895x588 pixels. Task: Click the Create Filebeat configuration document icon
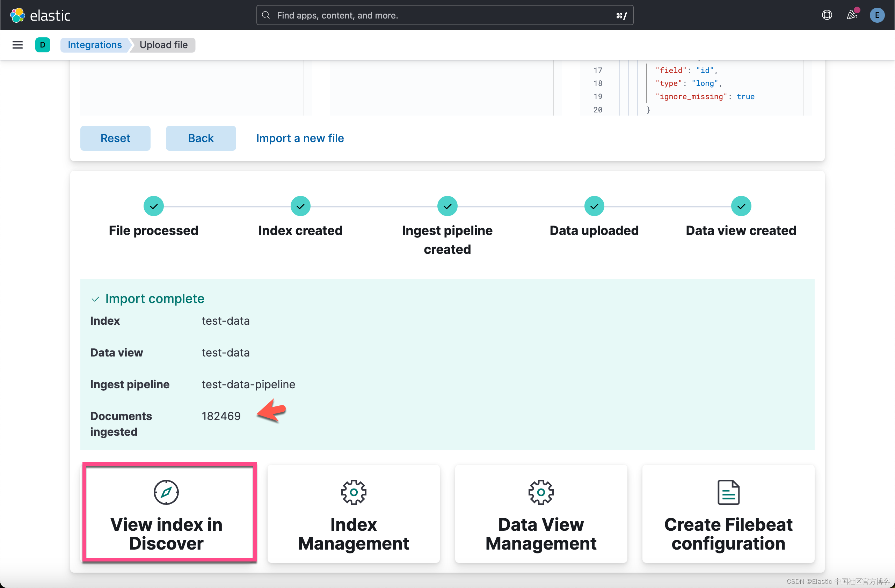point(728,492)
